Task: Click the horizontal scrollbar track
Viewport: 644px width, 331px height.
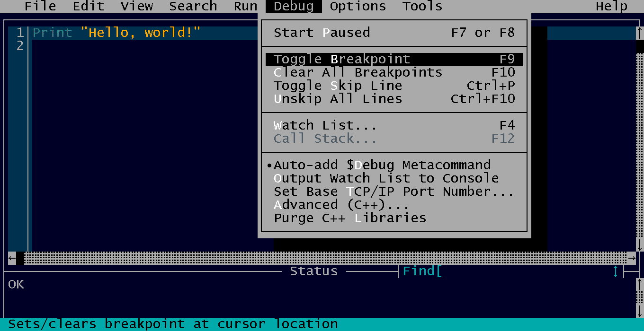Action: [326, 258]
